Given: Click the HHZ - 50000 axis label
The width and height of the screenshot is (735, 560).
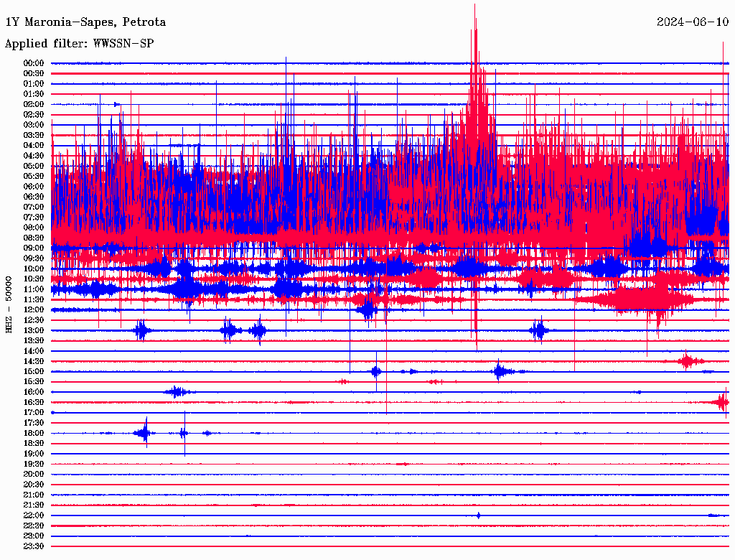Looking at the screenshot, I should tap(9, 304).
